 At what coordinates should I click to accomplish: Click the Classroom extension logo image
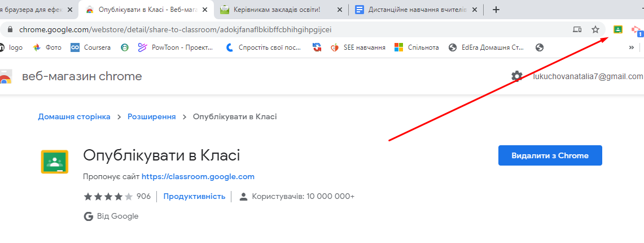point(55,162)
